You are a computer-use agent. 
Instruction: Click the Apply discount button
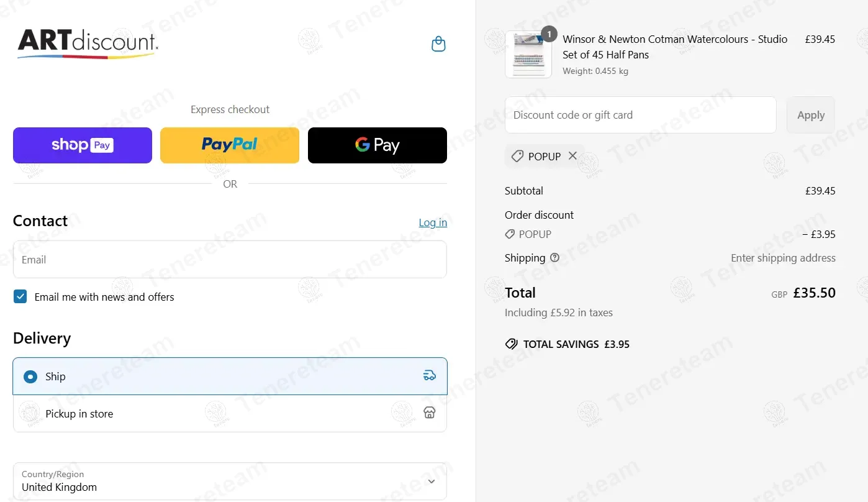pos(811,115)
